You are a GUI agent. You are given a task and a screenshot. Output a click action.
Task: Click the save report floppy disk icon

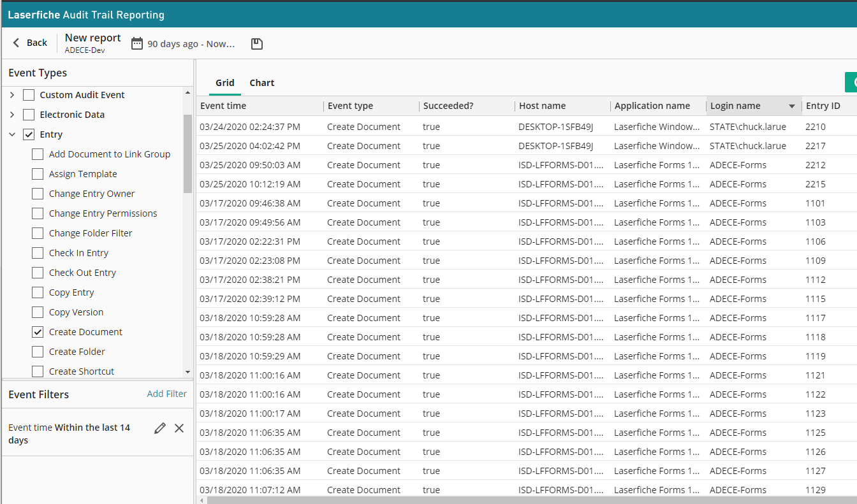coord(256,43)
